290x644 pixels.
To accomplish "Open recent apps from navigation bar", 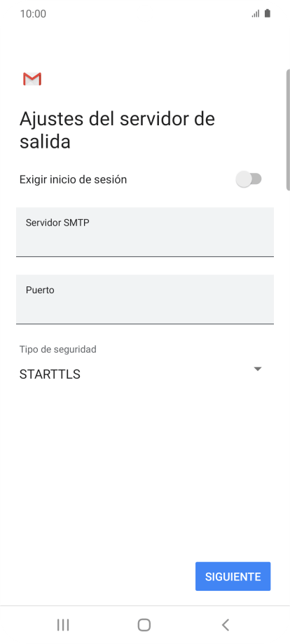I will pos(63,624).
